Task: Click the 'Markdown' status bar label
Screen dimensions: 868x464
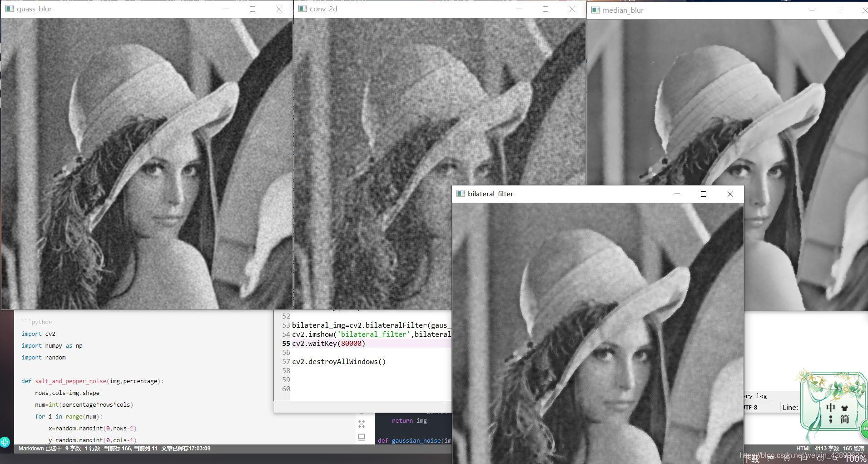Action: (31, 449)
